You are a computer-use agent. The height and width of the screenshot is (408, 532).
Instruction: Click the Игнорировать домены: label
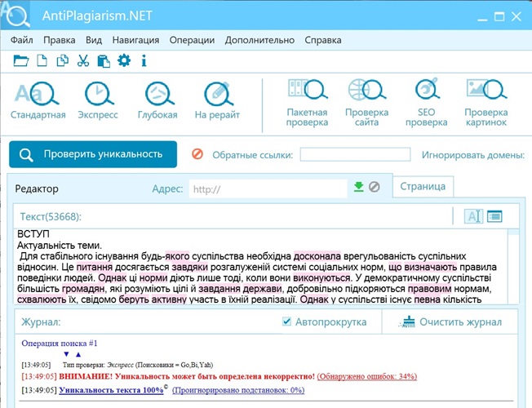pyautogui.click(x=473, y=155)
